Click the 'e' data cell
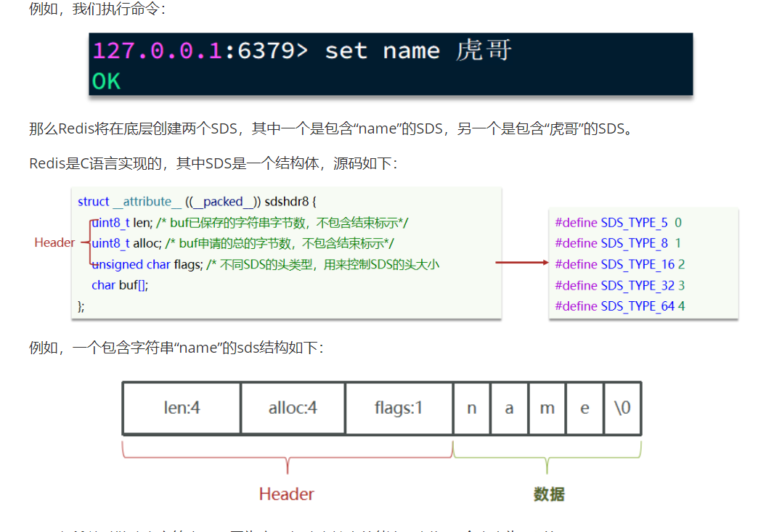Screen dimensions: 782x532 (585, 409)
